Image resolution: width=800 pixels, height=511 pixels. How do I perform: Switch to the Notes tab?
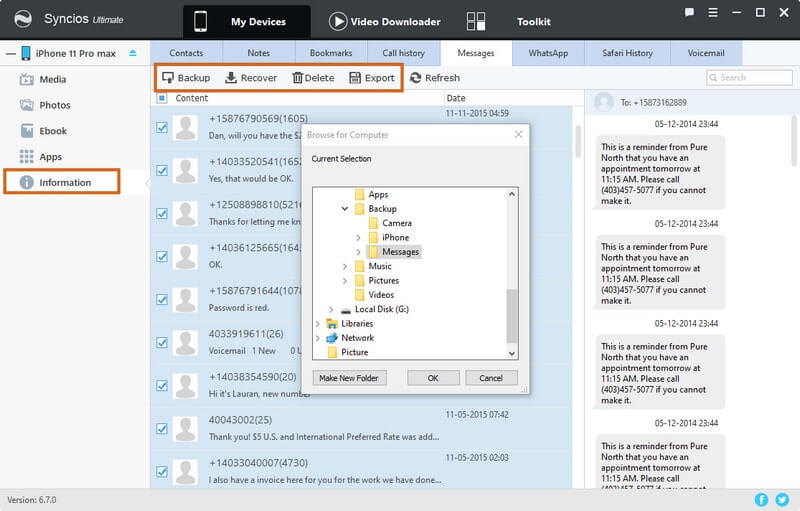coord(259,53)
